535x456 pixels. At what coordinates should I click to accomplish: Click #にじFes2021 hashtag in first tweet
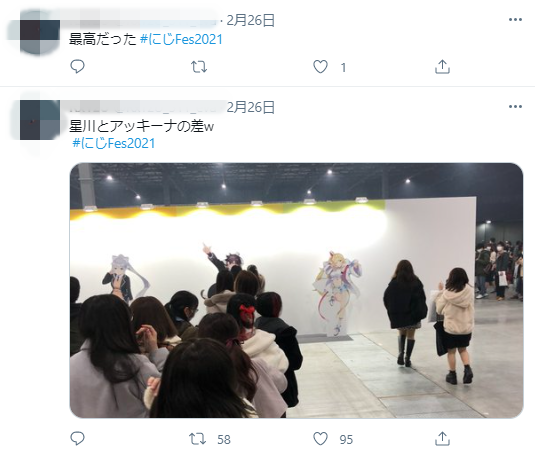181,39
